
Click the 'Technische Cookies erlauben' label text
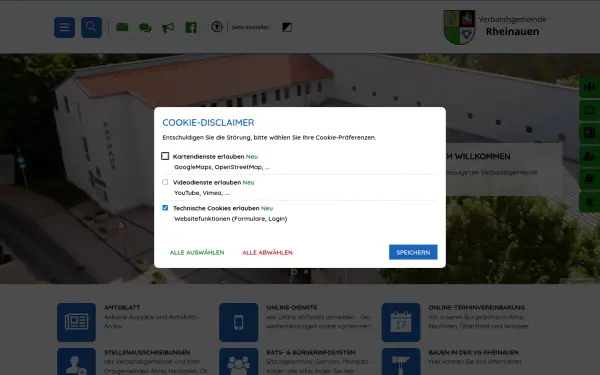point(216,208)
